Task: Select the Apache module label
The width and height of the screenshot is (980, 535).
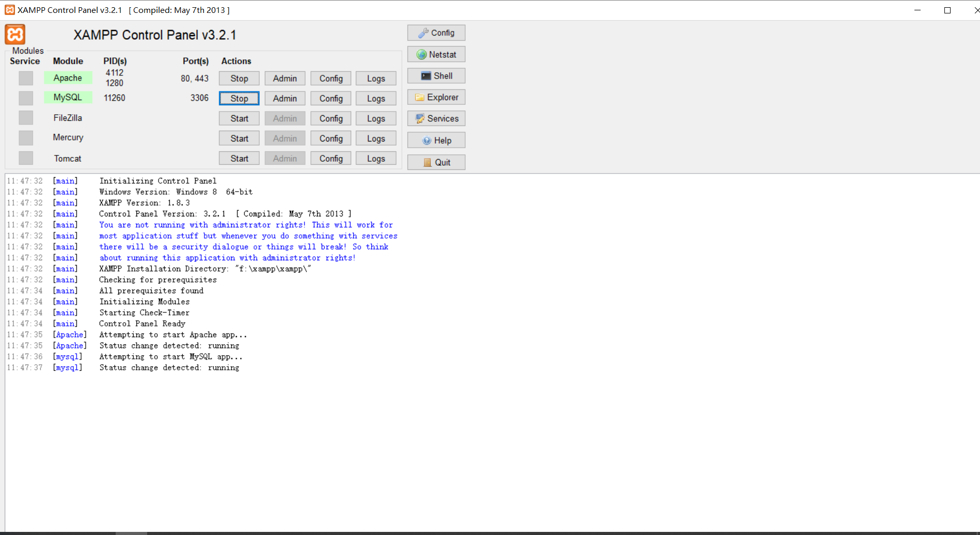Action: pos(68,78)
